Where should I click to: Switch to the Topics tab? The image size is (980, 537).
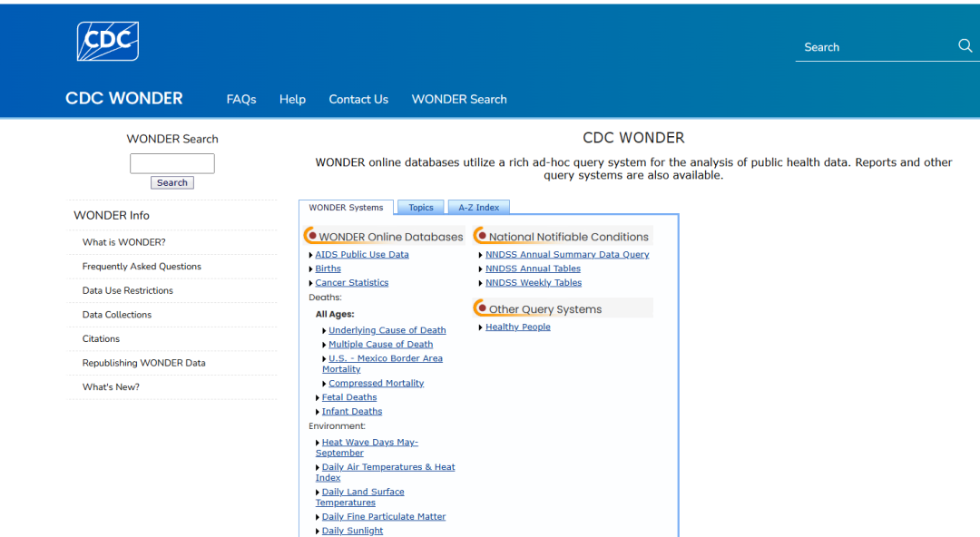click(x=421, y=208)
